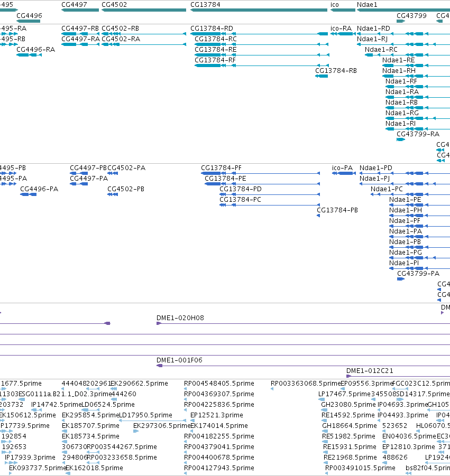
Task: Click the CG4496-PA protein label
Action: (x=39, y=189)
